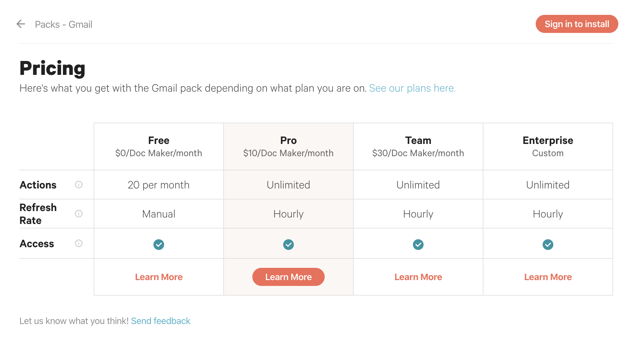Click the info icon beside Access

[x=79, y=243]
